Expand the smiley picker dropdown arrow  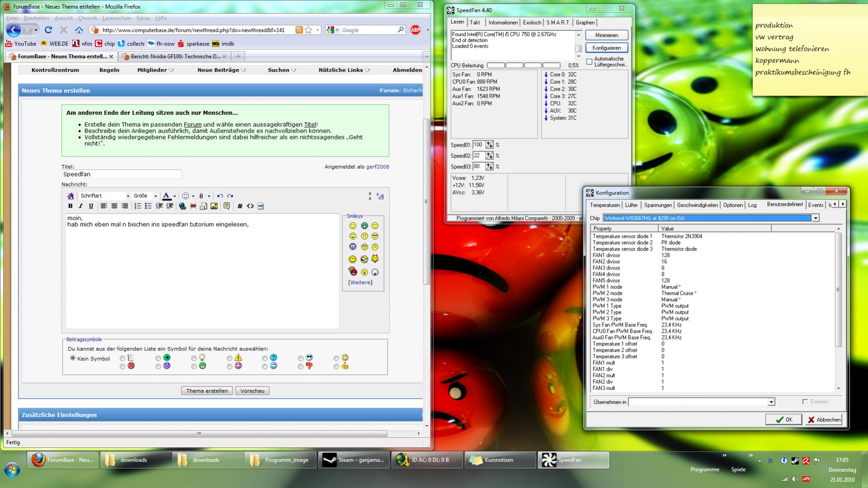[x=193, y=196]
